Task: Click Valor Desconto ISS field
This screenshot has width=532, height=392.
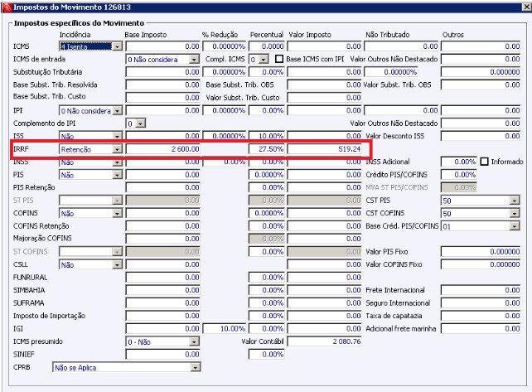Action: click(481, 136)
